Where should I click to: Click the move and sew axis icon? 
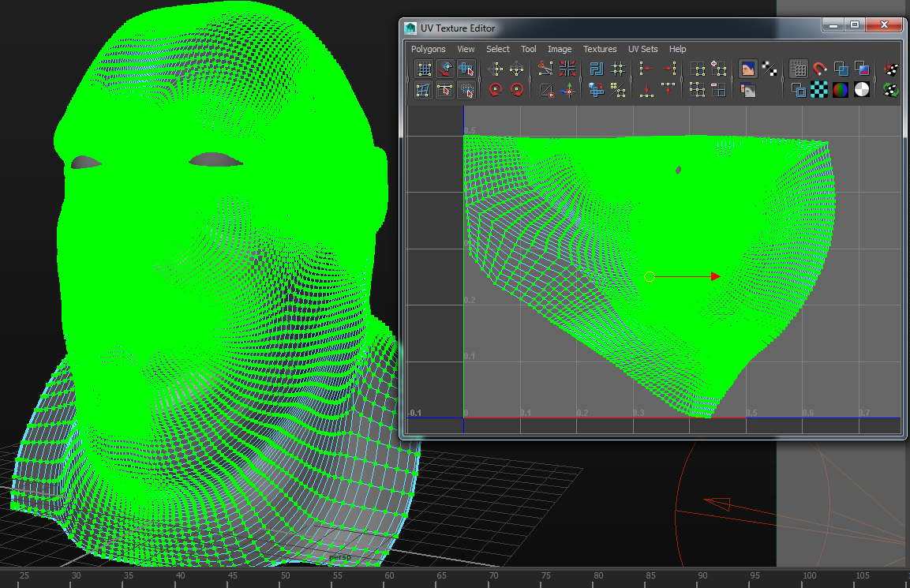click(x=567, y=90)
